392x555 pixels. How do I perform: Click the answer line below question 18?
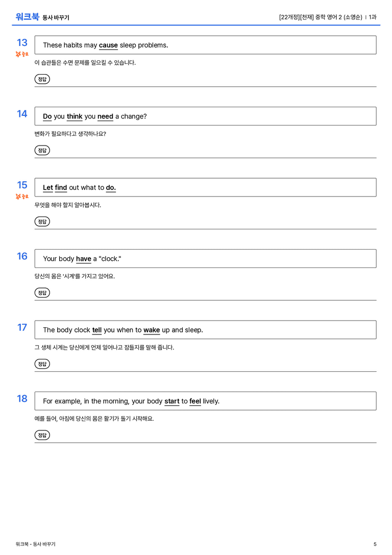206,443
